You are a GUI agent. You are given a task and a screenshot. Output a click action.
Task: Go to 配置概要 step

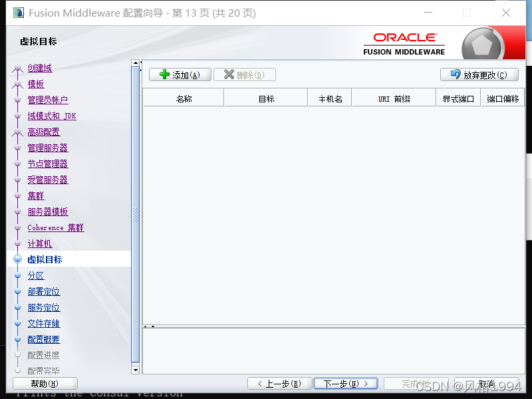coord(44,339)
